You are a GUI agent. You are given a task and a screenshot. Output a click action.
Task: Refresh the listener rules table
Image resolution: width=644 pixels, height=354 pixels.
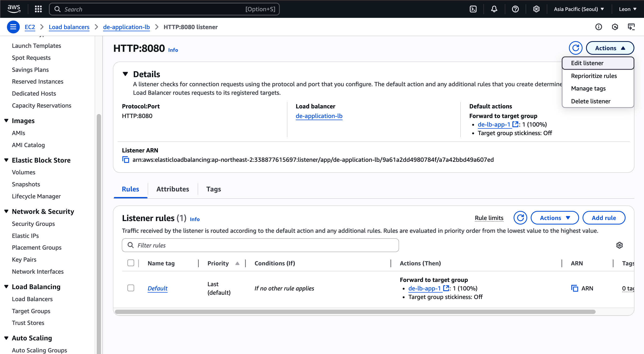tap(520, 218)
